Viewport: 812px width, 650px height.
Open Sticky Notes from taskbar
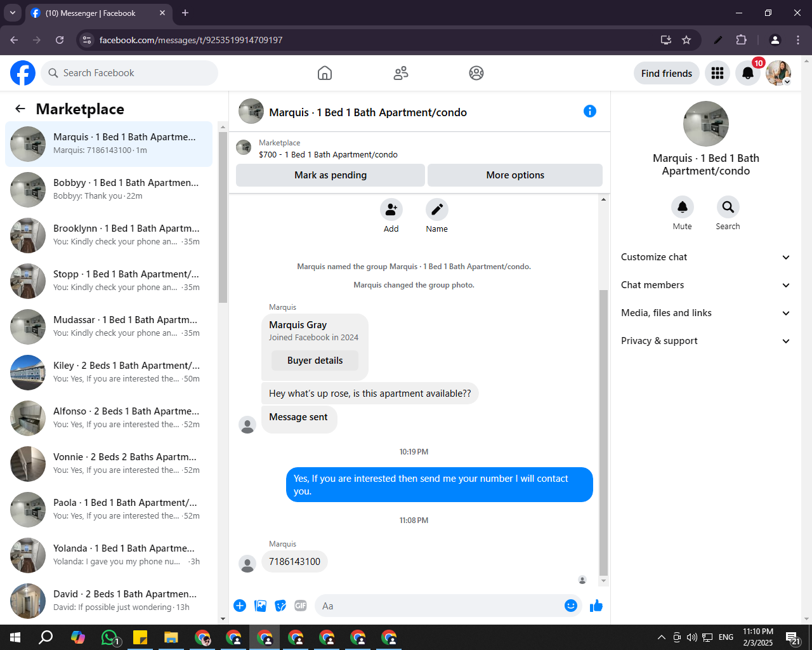pyautogui.click(x=140, y=637)
